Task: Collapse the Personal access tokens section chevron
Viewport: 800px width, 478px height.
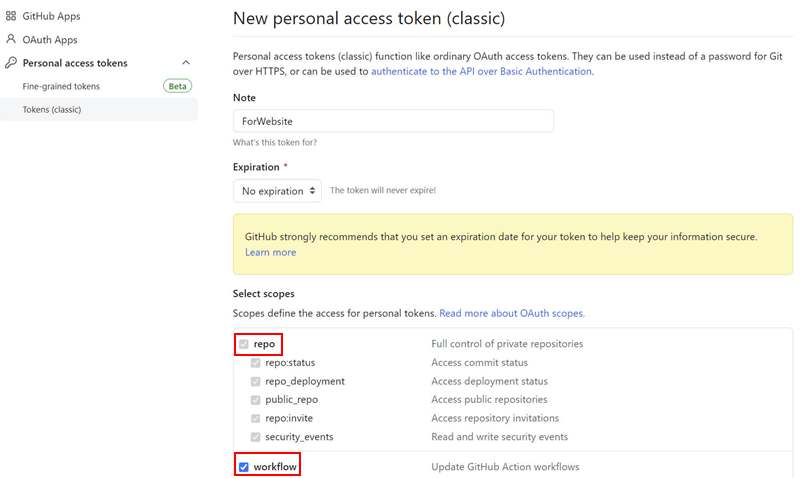Action: point(186,62)
